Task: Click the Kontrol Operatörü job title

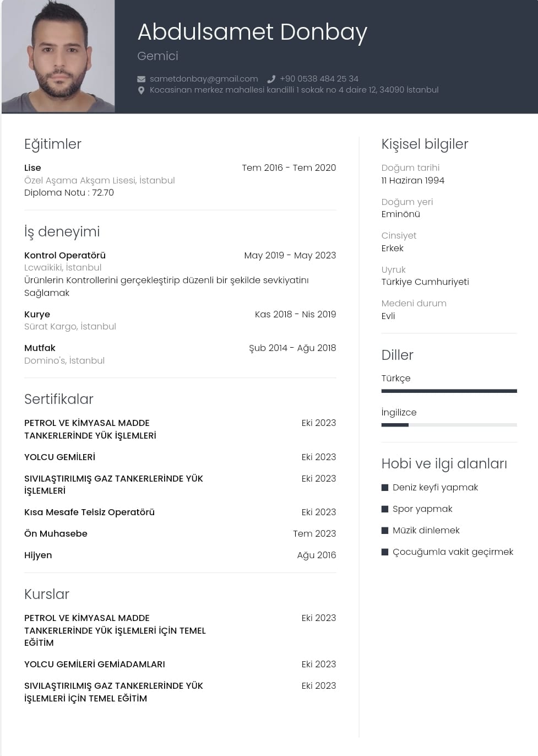Action: click(65, 256)
